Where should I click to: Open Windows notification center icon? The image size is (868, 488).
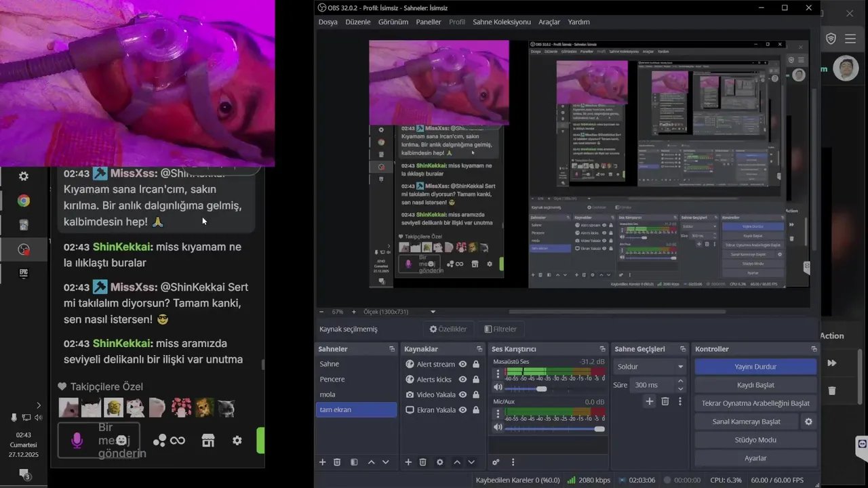coord(24,474)
